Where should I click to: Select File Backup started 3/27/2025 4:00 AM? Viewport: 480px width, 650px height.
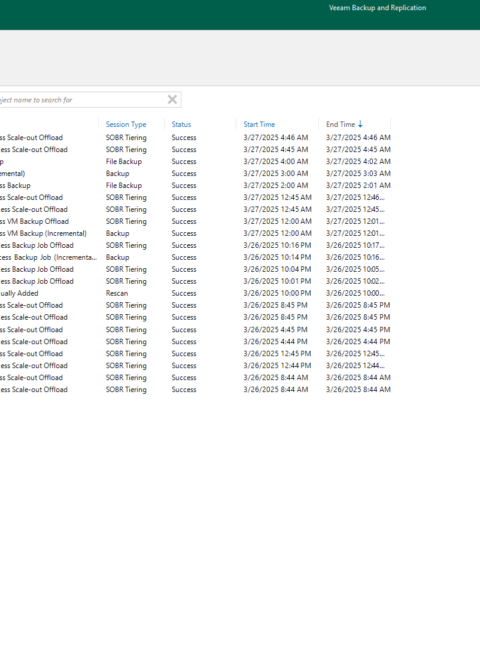[x=195, y=161]
